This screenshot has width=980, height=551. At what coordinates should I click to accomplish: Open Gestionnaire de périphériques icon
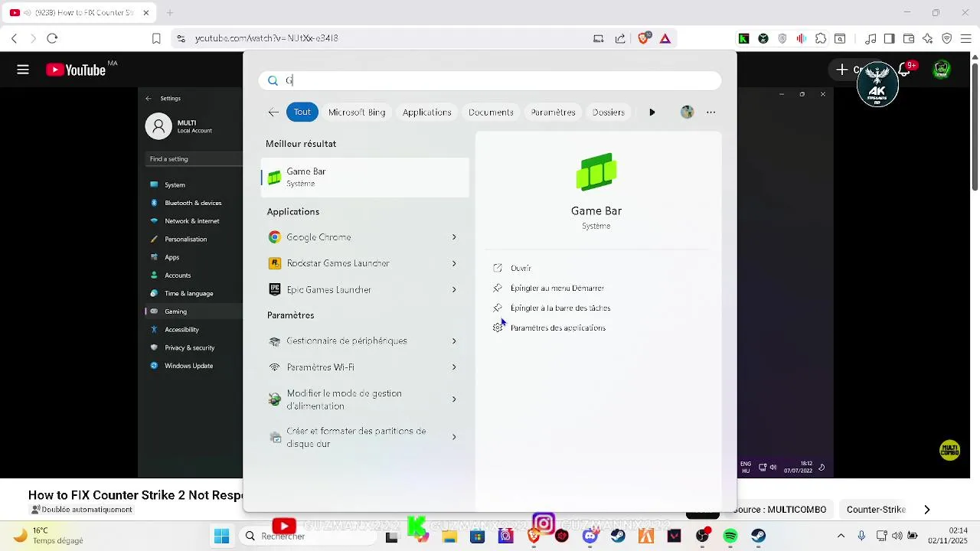tap(274, 341)
